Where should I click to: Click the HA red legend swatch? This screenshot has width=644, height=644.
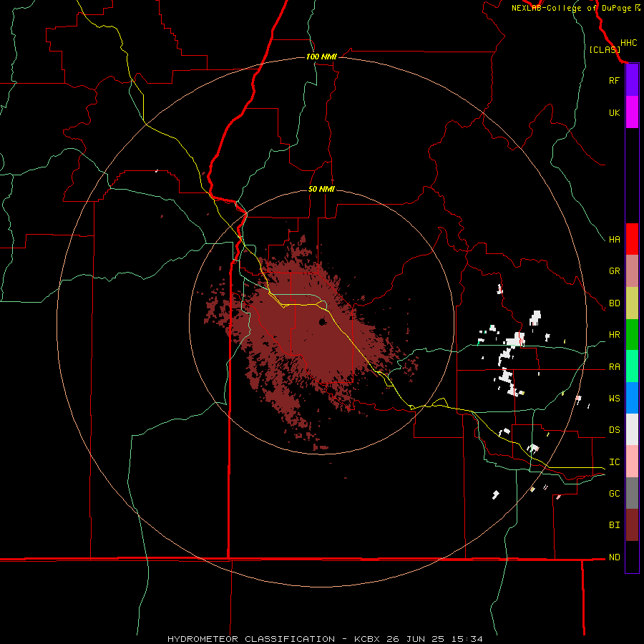click(632, 239)
